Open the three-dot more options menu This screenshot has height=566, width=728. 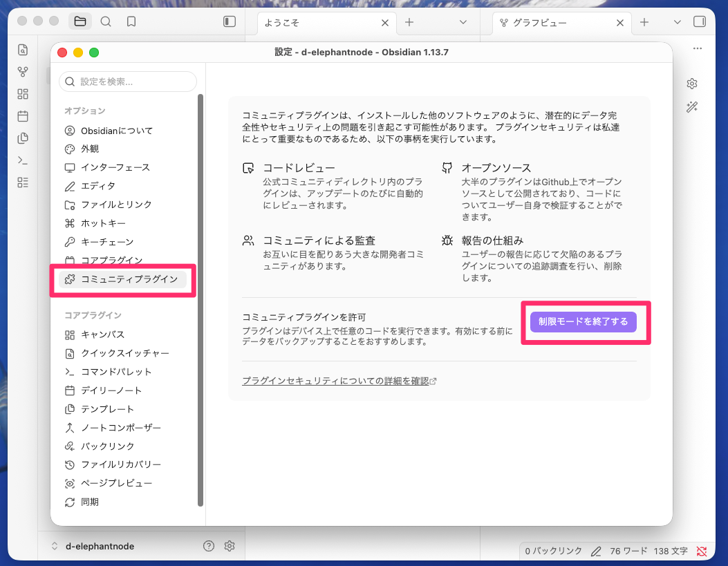point(698,48)
